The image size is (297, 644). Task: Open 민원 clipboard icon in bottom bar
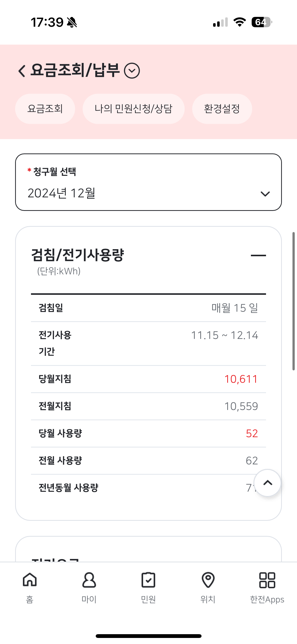[148, 579]
